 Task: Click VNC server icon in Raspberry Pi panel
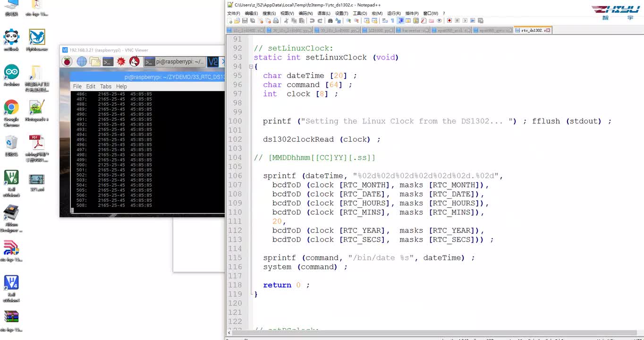pyautogui.click(x=213, y=61)
